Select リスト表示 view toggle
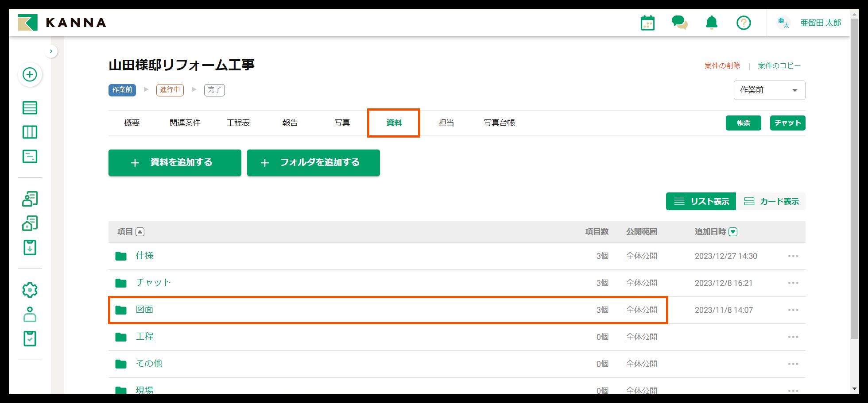Image resolution: width=868 pixels, height=403 pixels. pyautogui.click(x=701, y=201)
